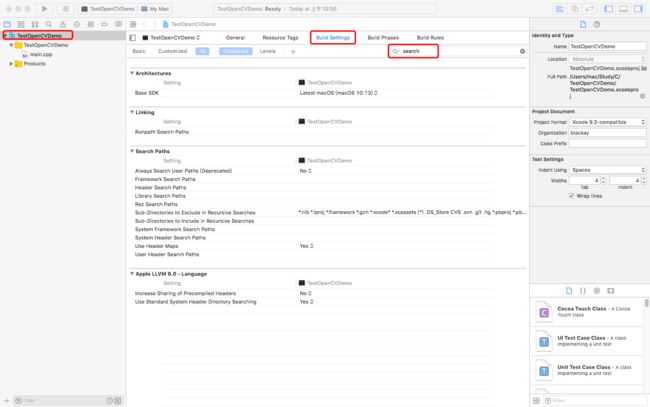Collapse the Search Paths section

pos(132,151)
